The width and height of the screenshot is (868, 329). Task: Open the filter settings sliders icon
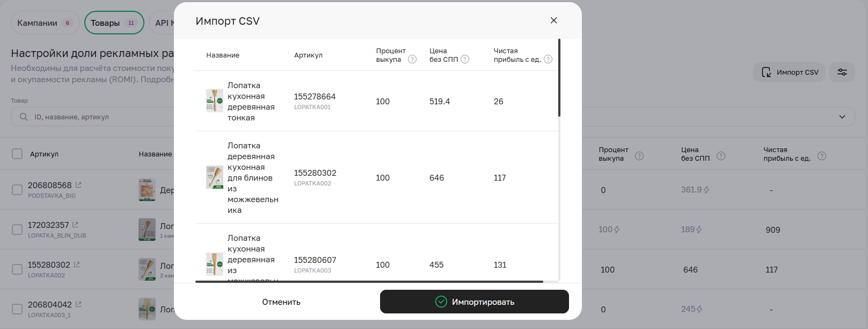click(842, 72)
